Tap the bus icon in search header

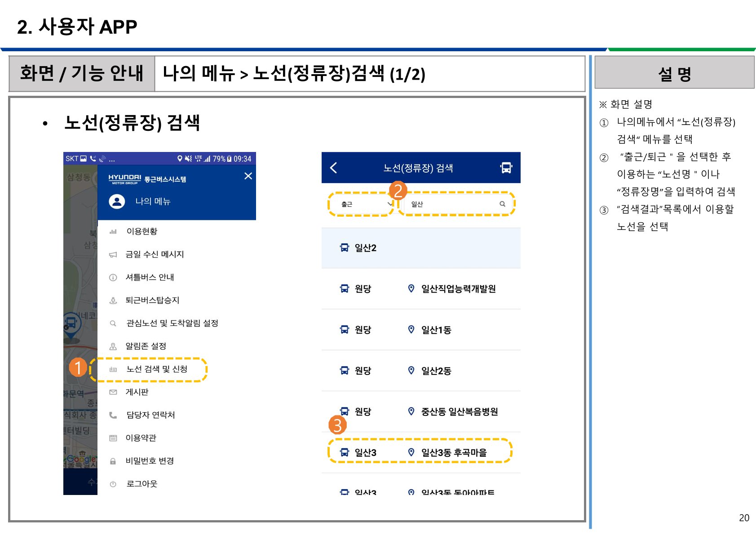[x=506, y=168]
